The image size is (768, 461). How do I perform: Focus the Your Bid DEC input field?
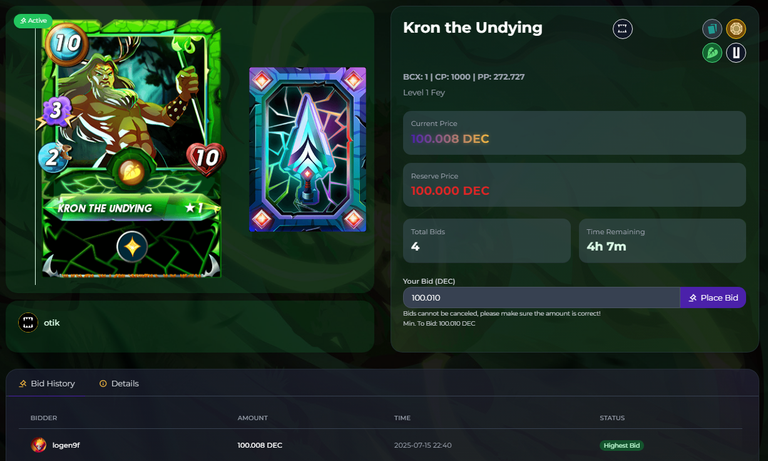click(x=541, y=298)
